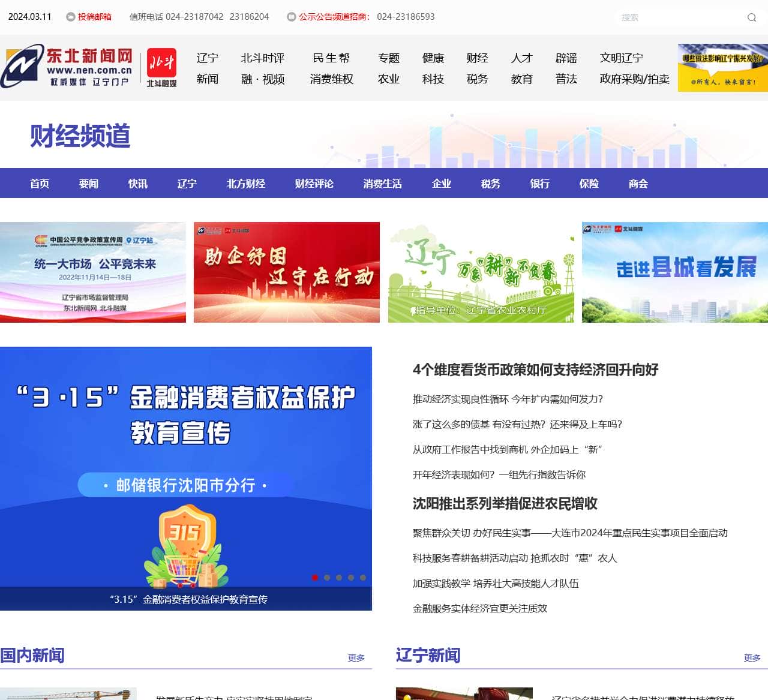Open the 走进县城看发展 banner
Image resolution: width=768 pixels, height=700 pixels.
tap(673, 272)
